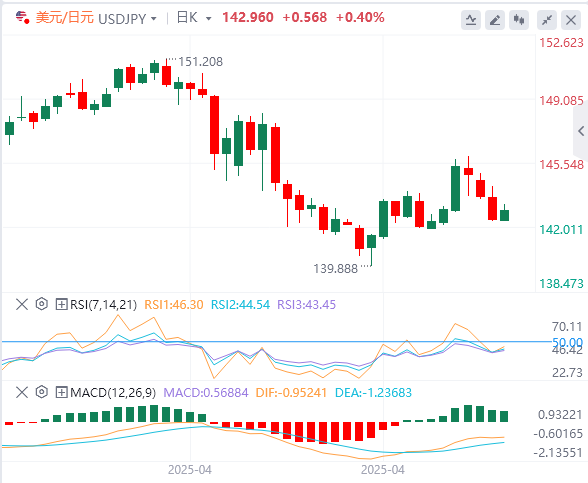Click the candlestick at the 139.888 low
The width and height of the screenshot is (588, 483).
point(371,242)
